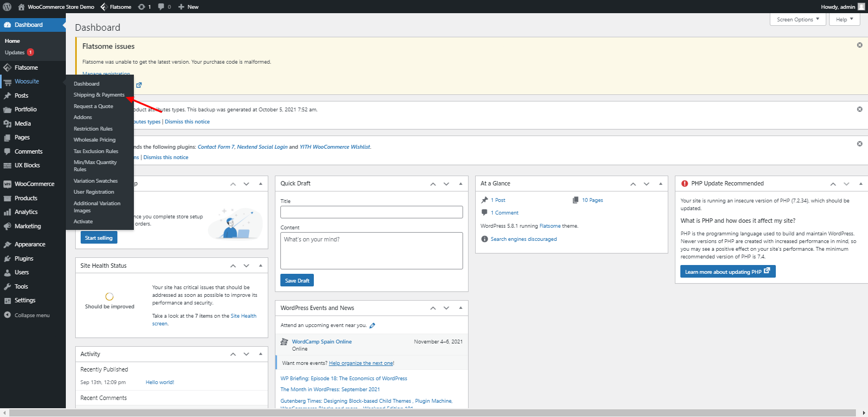Open the home icon for WooCommerce Store Demo
Viewport: 868px width, 417px height.
(21, 7)
